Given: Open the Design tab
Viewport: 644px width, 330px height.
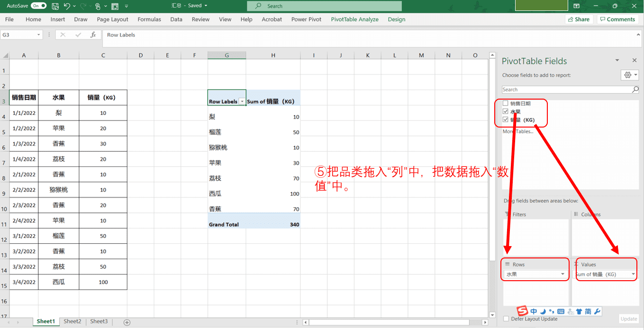Looking at the screenshot, I should coord(396,19).
